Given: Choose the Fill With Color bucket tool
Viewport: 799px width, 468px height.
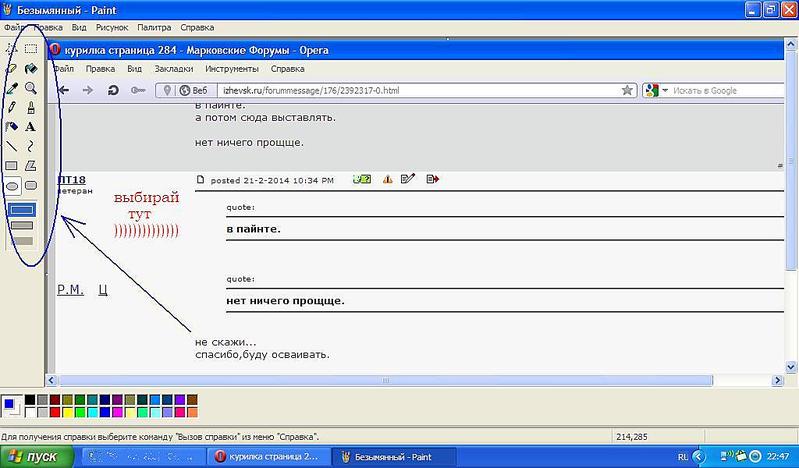Looking at the screenshot, I should (x=31, y=68).
